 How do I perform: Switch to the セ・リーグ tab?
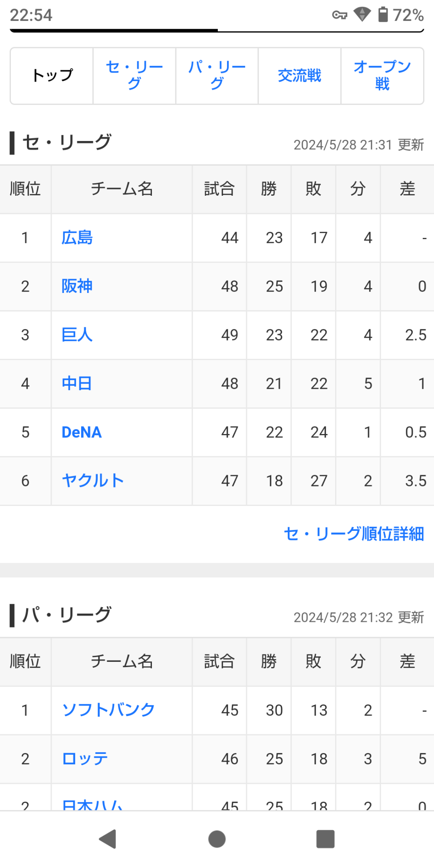[135, 76]
